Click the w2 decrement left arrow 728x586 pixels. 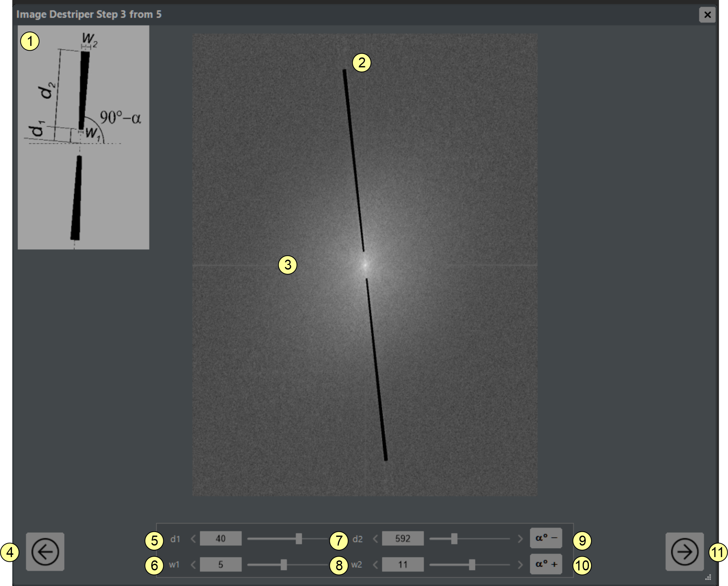375,564
